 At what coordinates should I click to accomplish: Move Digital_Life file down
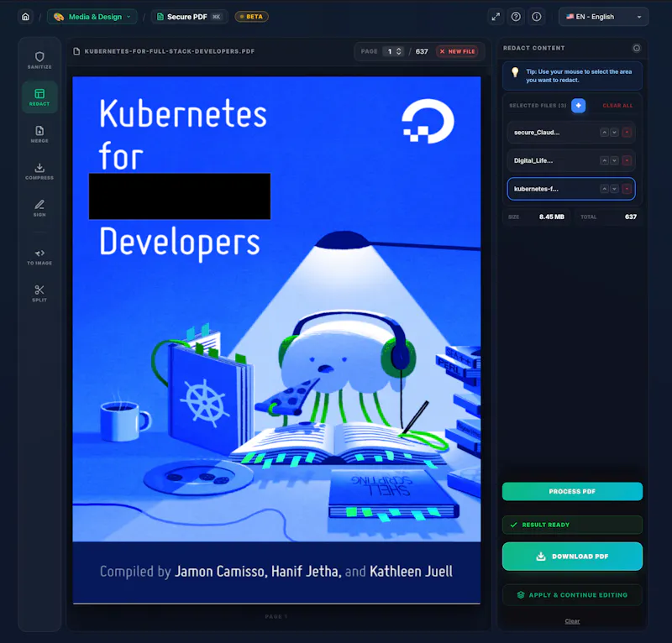pyautogui.click(x=614, y=160)
